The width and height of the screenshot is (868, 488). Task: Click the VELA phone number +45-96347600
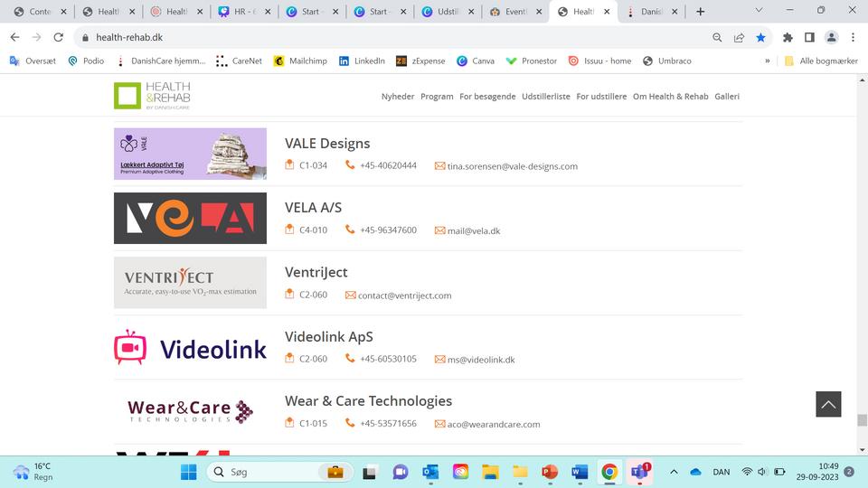(x=388, y=230)
